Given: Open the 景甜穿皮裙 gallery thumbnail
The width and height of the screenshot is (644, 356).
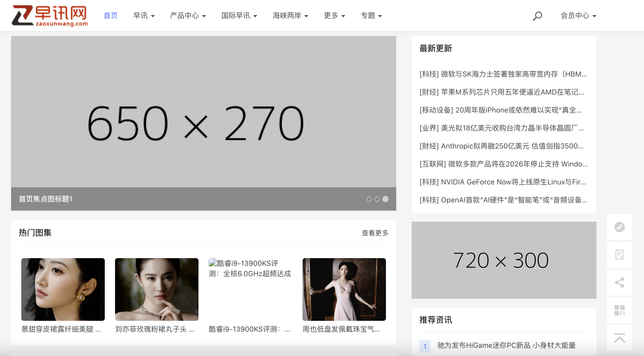Looking at the screenshot, I should point(63,289).
